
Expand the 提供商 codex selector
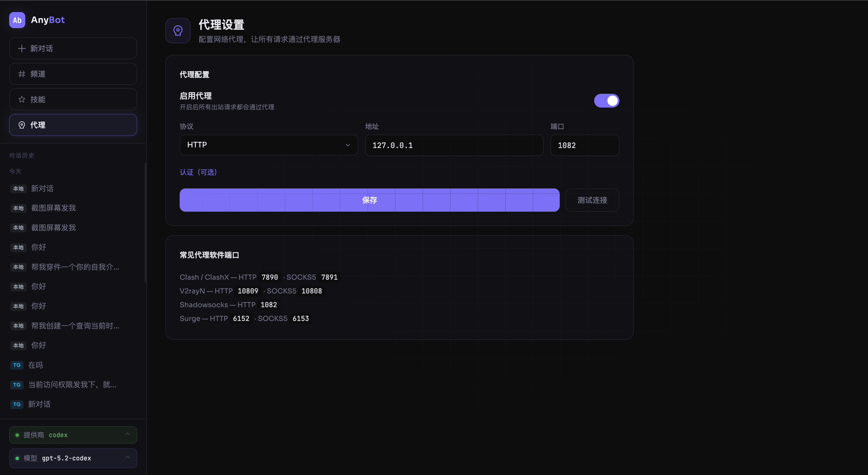[73, 435]
